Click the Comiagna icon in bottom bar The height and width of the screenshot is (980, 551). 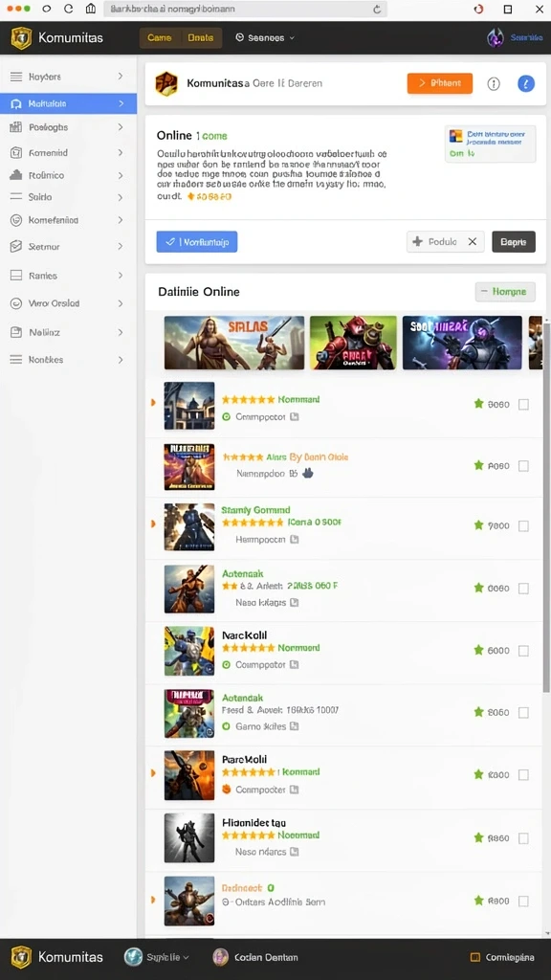(x=474, y=957)
